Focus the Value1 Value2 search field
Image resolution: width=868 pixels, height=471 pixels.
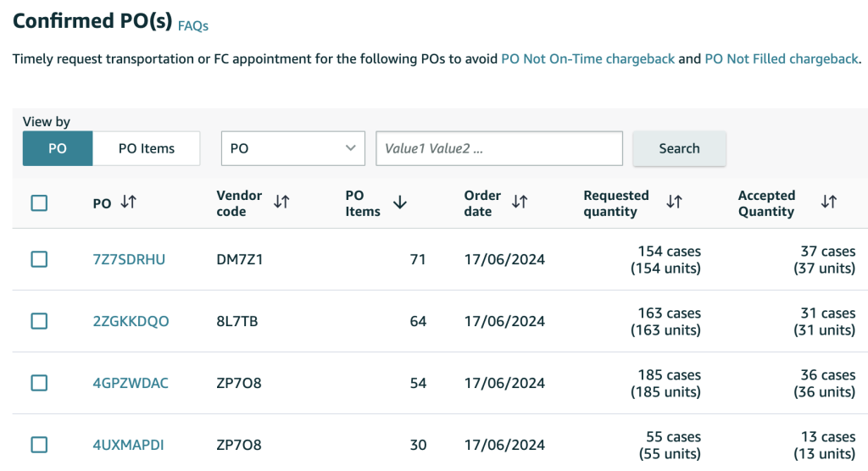pos(499,148)
